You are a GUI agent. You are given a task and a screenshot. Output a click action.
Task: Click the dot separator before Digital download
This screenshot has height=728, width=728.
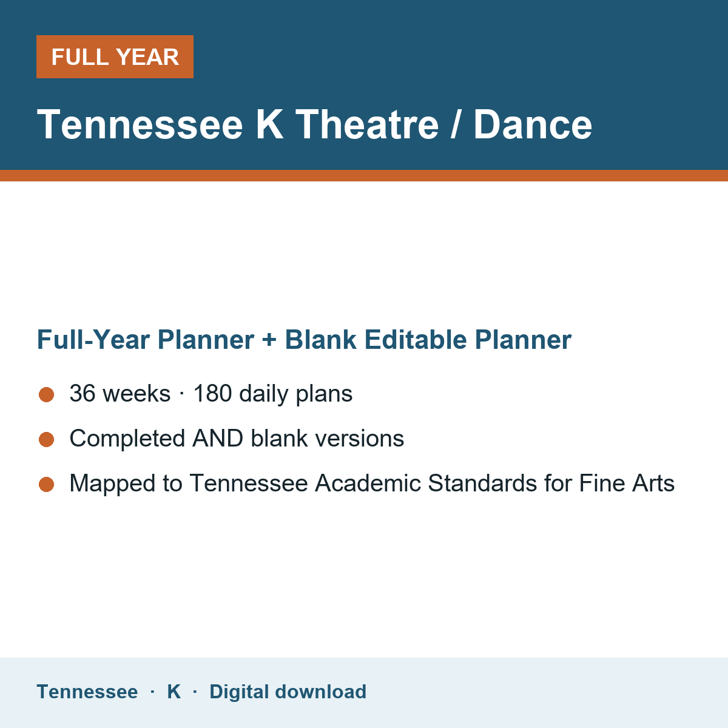[x=195, y=692]
